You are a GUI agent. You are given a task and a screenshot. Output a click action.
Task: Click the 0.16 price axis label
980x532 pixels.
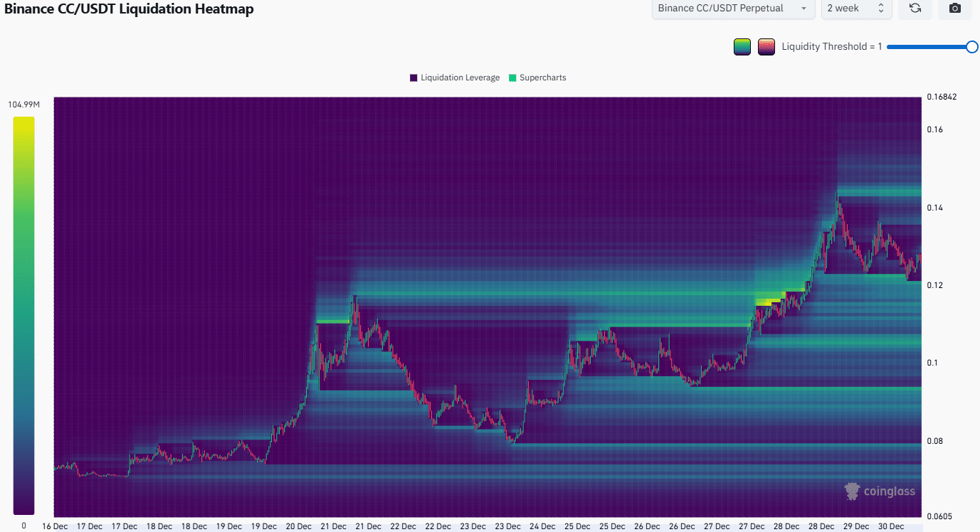935,129
